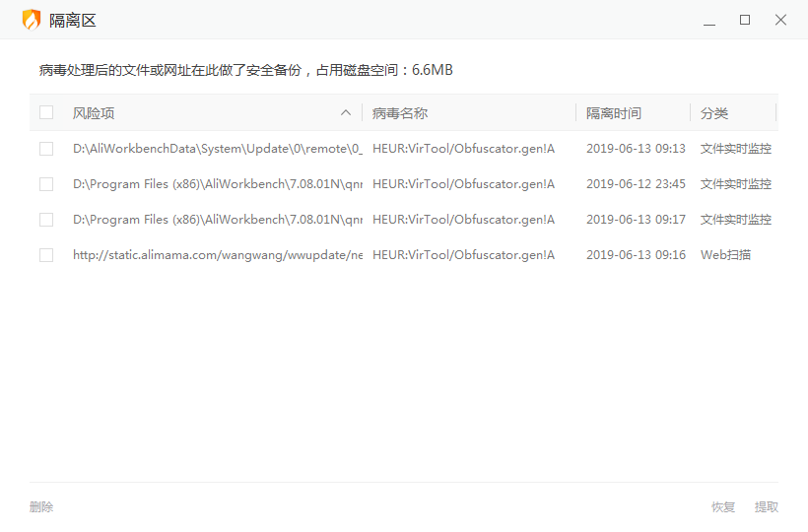Click the 恢复 button
This screenshot has width=808, height=532.
(x=723, y=506)
